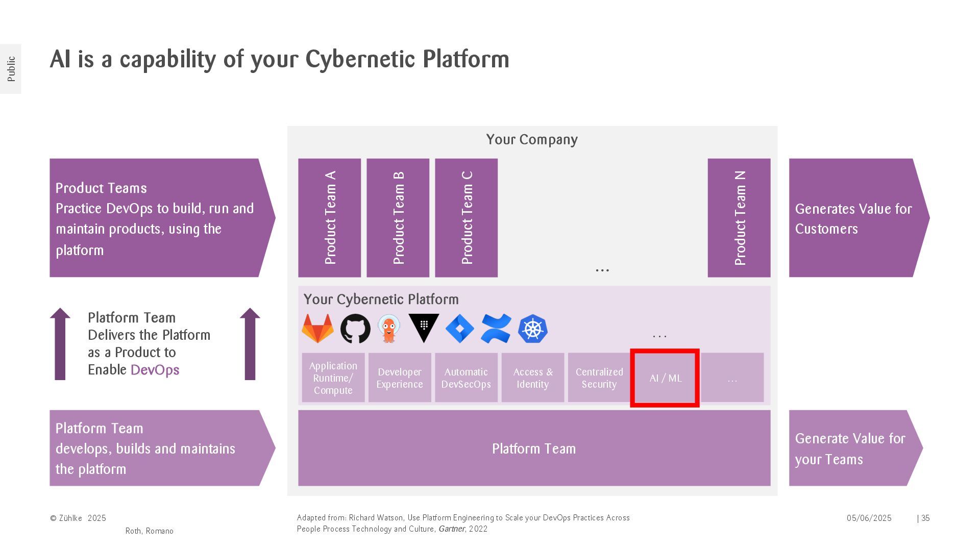Click the GitLab fox logo icon
The height and width of the screenshot is (551, 980).
click(x=317, y=329)
